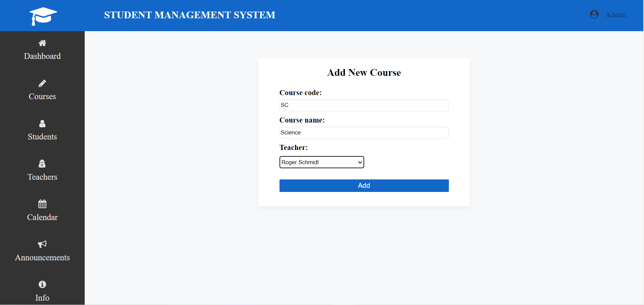This screenshot has width=644, height=305.
Task: Navigate to the Dashboard menu entry
Action: 42,56
